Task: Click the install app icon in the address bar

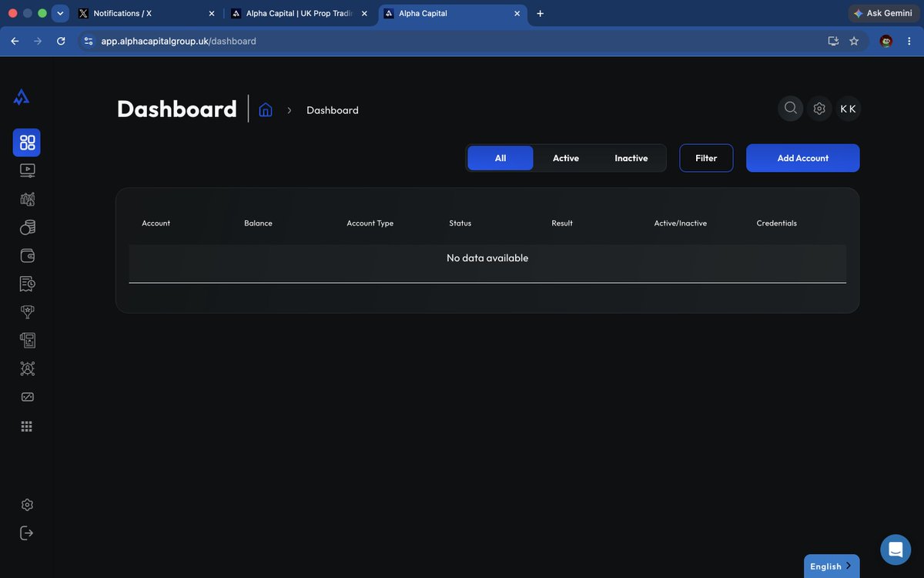Action: [x=833, y=41]
